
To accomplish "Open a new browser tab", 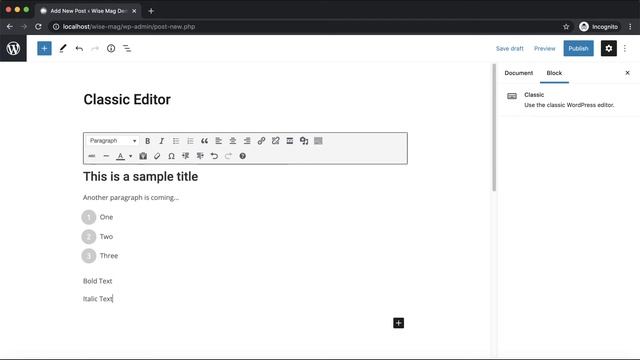I will pyautogui.click(x=151, y=11).
